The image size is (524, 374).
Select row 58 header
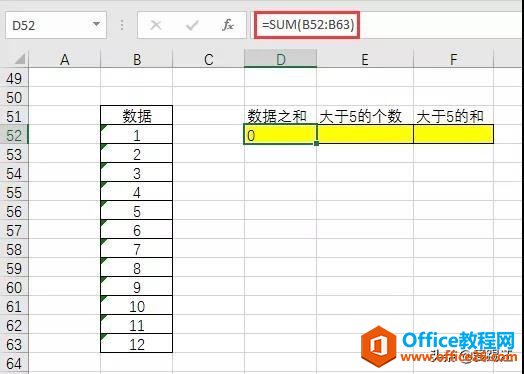14,249
